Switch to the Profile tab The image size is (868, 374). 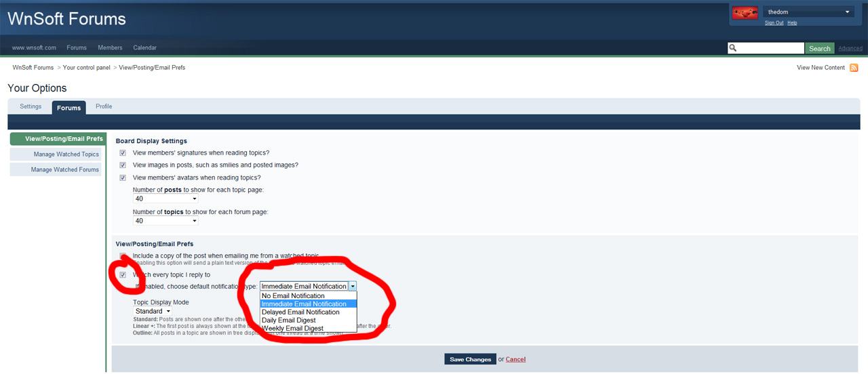click(x=104, y=106)
